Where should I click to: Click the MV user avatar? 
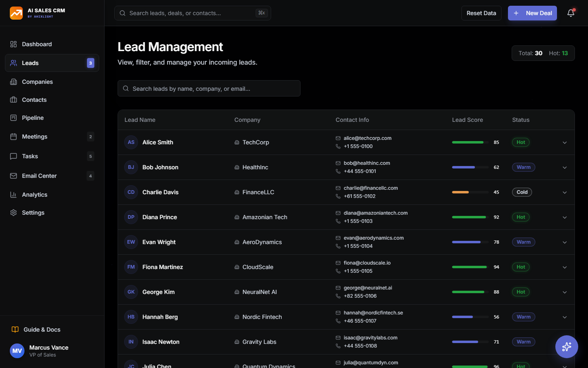(17, 351)
